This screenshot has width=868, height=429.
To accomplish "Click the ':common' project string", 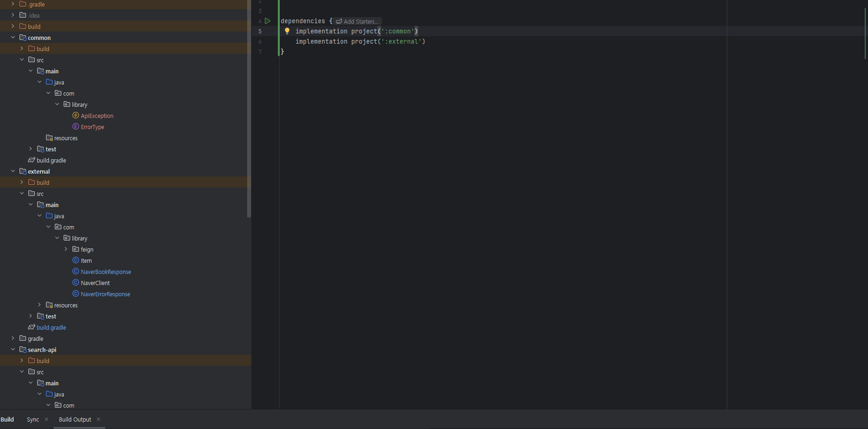I will click(x=398, y=31).
